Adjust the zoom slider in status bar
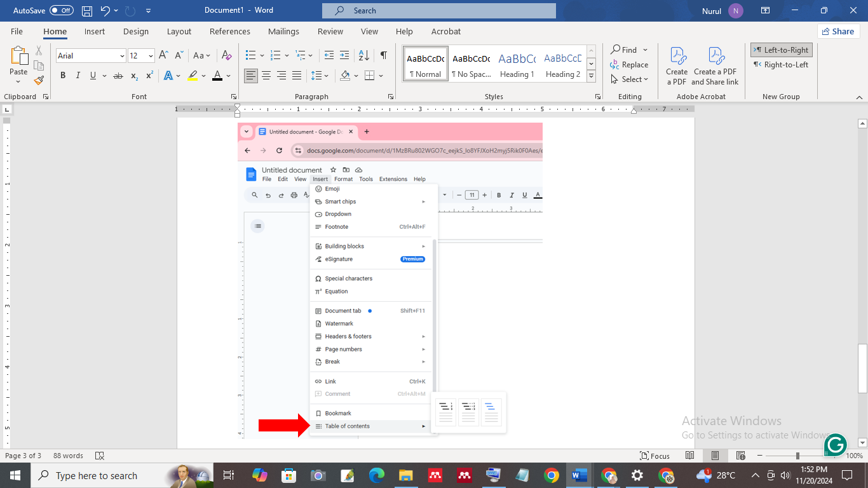The width and height of the screenshot is (868, 488). [x=797, y=456]
